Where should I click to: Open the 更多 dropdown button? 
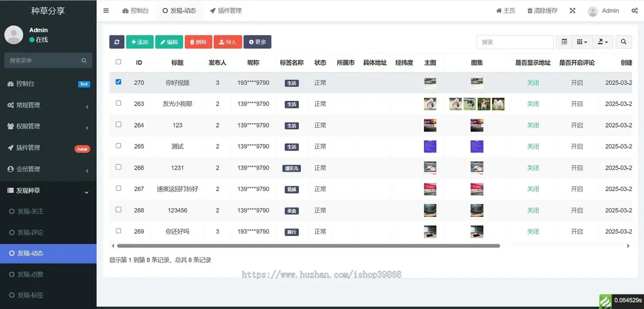(257, 42)
